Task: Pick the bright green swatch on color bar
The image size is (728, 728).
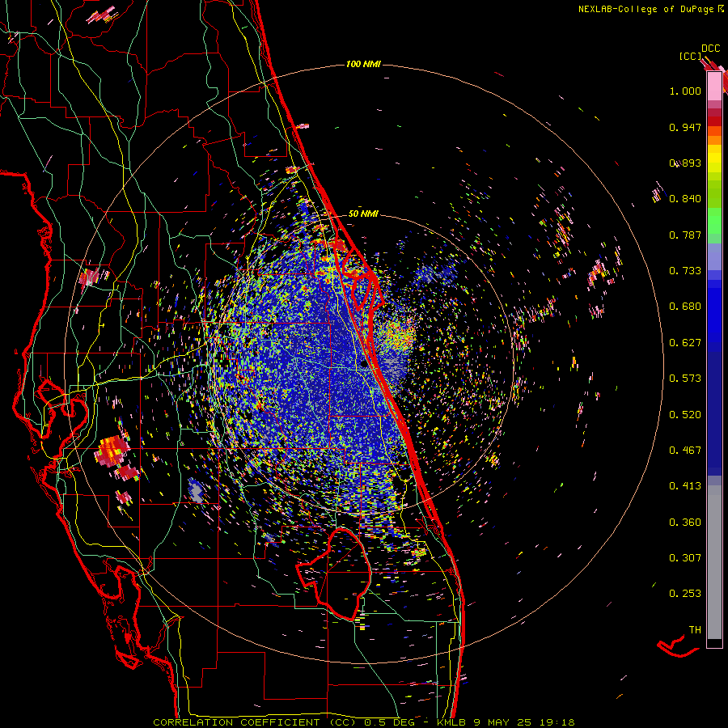Action: 714,221
